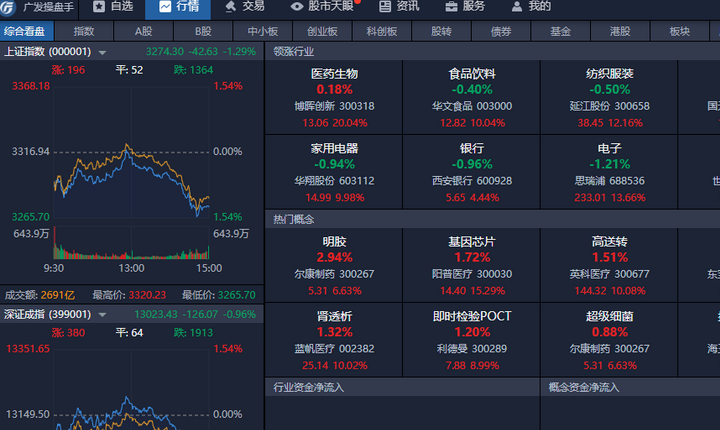
Task: Open 股市天眼 eye icon
Action: 296,7
